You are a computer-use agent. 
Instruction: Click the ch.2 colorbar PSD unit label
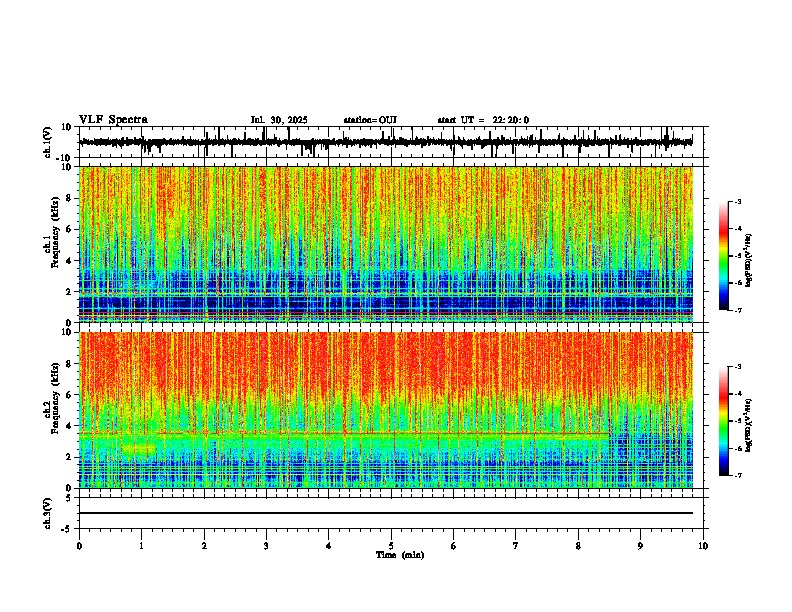[x=749, y=425]
